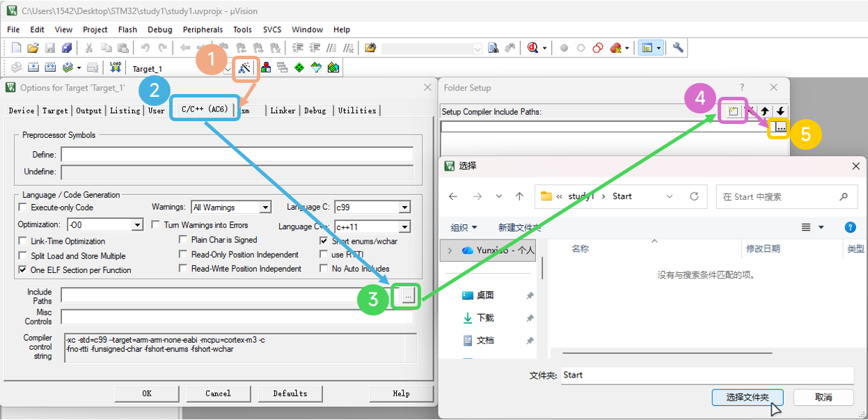Click the 选择文件夹 button
The image size is (868, 420).
click(748, 397)
